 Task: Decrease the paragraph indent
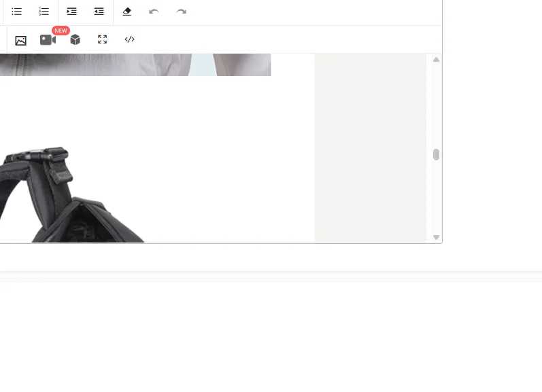99,12
